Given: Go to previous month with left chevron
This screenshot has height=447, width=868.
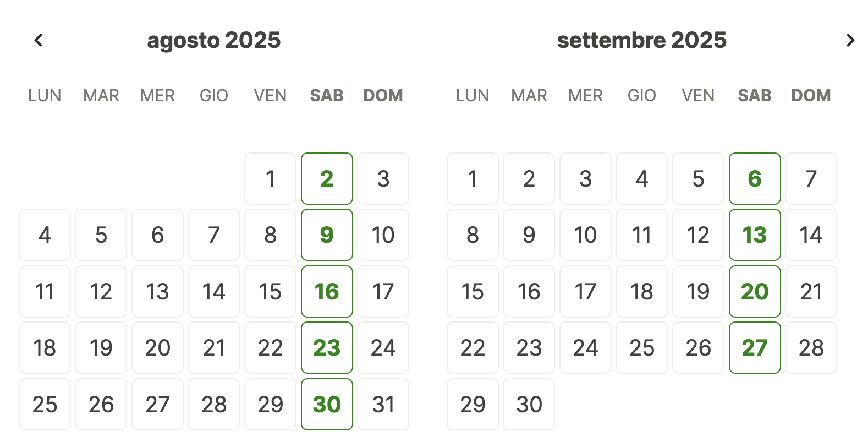Looking at the screenshot, I should coord(39,40).
